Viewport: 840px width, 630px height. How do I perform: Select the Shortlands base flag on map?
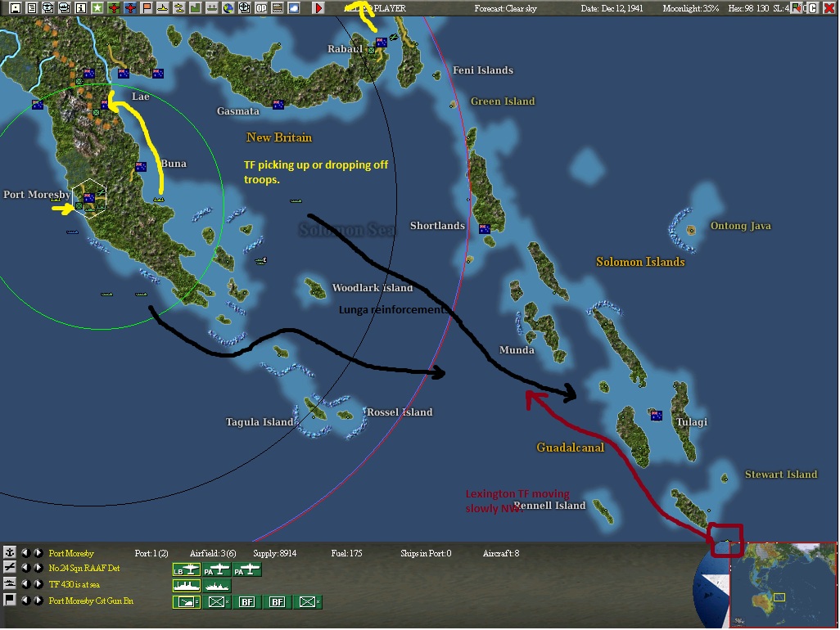tap(485, 229)
